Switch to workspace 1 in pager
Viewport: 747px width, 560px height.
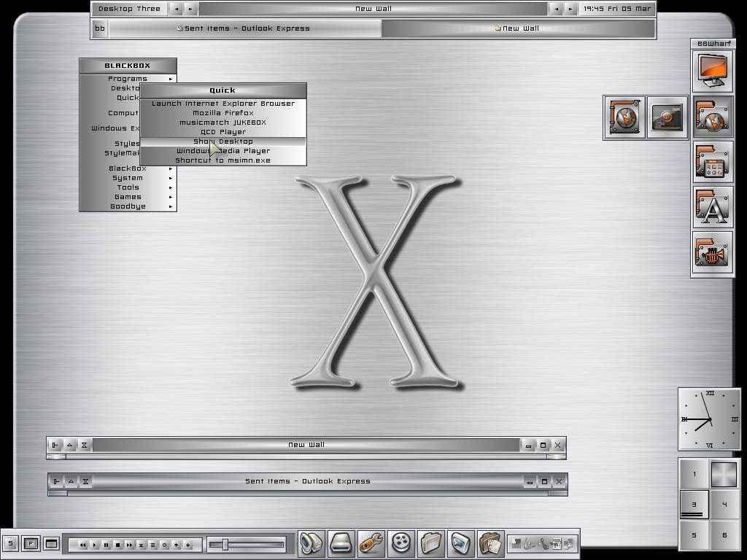(694, 474)
